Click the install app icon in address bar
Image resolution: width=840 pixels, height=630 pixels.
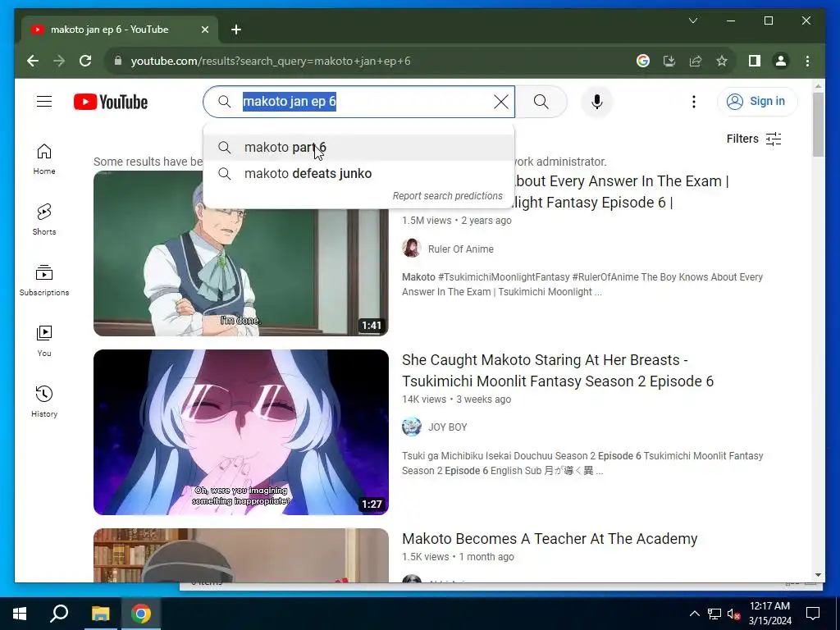tap(669, 61)
